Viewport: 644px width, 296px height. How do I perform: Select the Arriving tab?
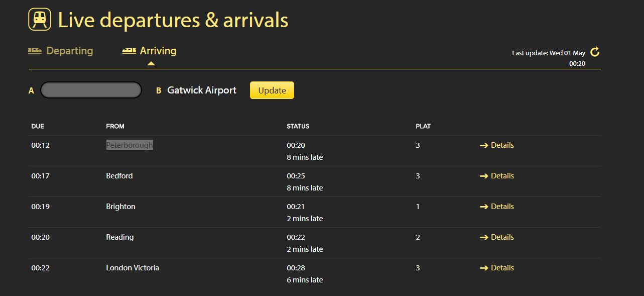158,51
